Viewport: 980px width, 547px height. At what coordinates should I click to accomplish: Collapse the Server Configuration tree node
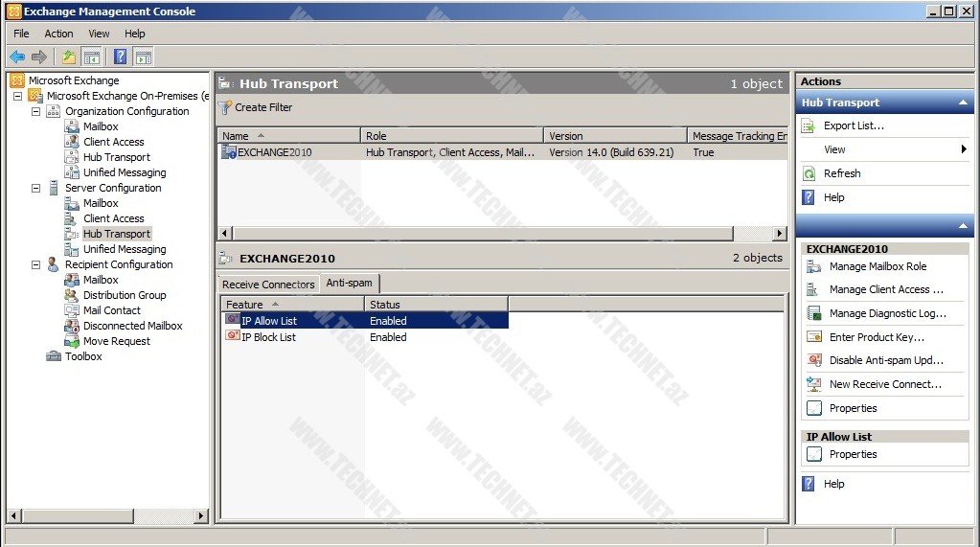tap(36, 188)
